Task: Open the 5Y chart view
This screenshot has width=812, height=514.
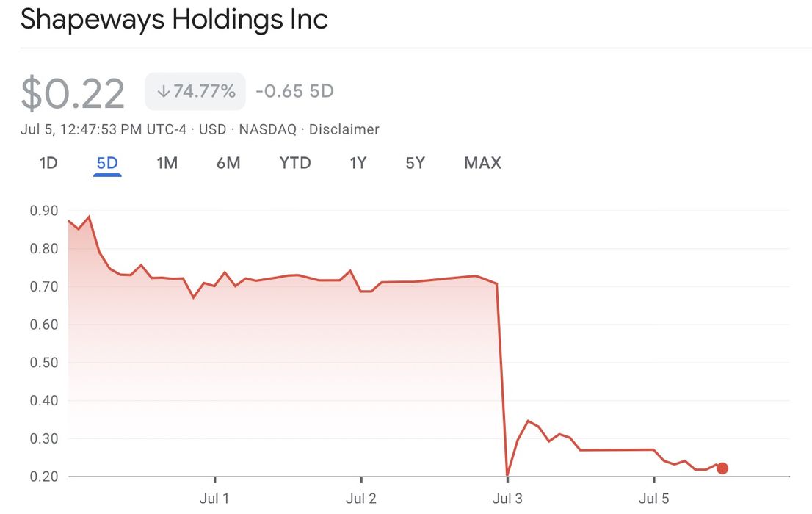Action: coord(416,163)
